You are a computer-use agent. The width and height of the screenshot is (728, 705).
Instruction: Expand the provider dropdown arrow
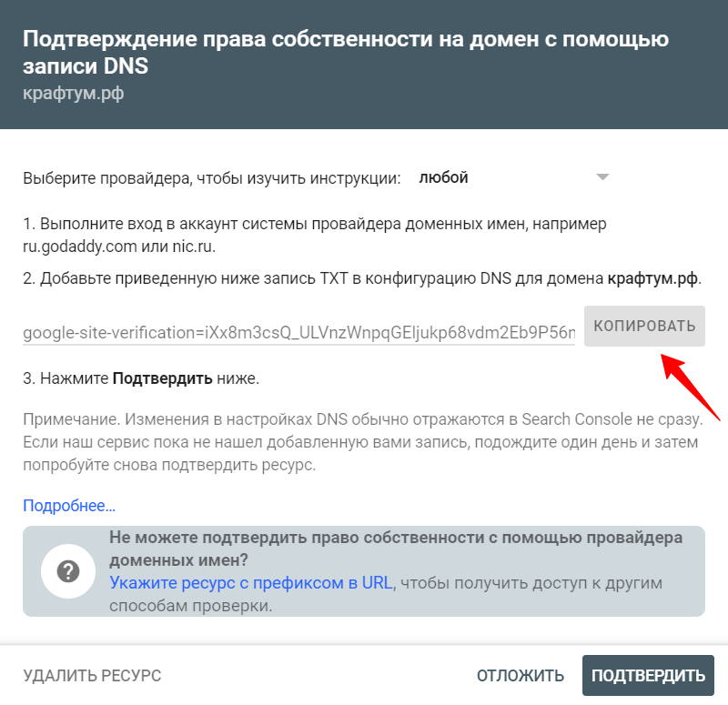(x=602, y=176)
